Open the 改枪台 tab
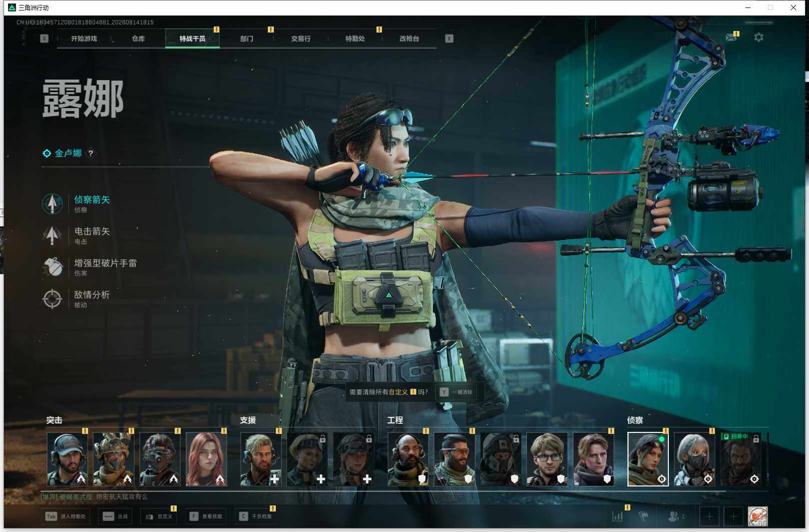The image size is (809, 532). tap(409, 39)
